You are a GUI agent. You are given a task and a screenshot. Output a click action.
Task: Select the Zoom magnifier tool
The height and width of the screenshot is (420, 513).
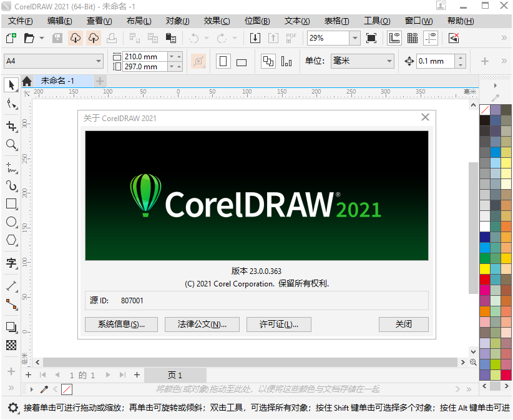coord(11,144)
